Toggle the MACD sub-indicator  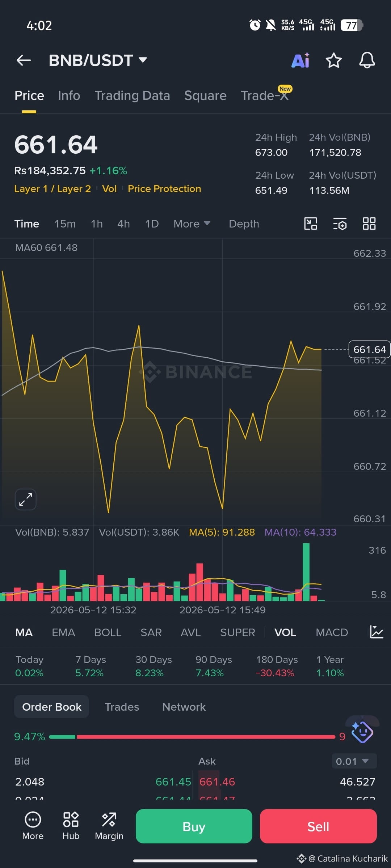click(332, 632)
